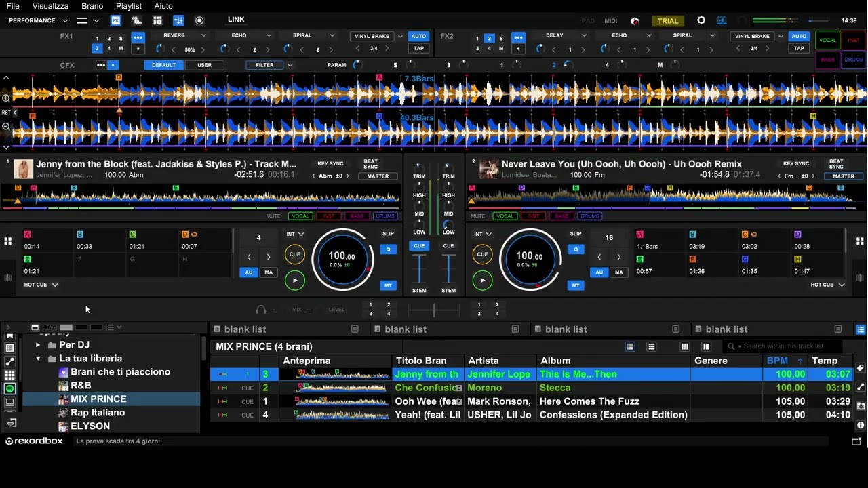Open FX2 VINYL BRAKE dropdown arrow

click(x=781, y=36)
